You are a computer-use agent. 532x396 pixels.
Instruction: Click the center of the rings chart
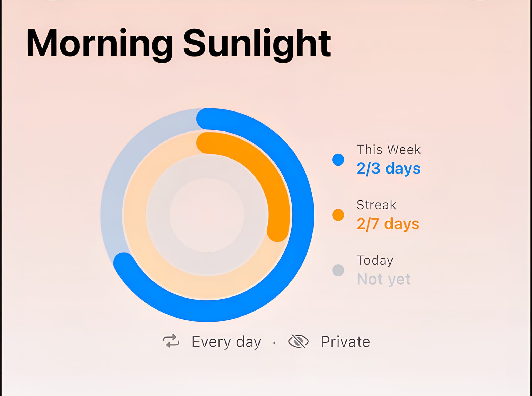point(207,215)
